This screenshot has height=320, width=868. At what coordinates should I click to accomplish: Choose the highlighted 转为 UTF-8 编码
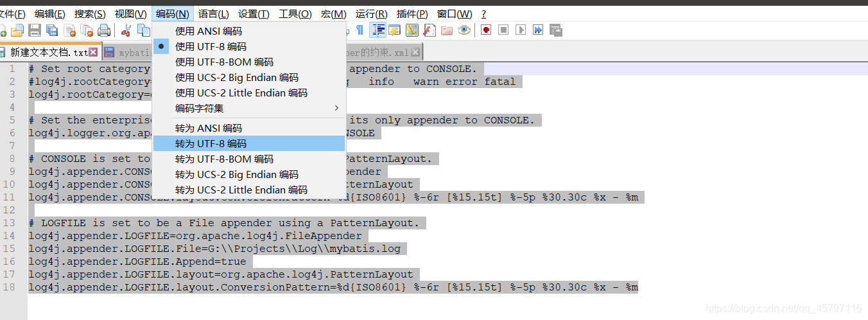(249, 143)
